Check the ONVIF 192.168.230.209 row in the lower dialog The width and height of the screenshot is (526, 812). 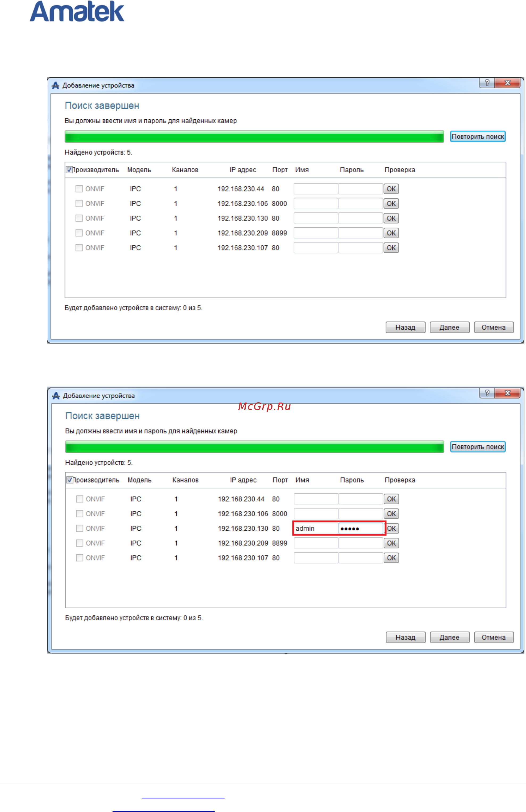coord(80,543)
